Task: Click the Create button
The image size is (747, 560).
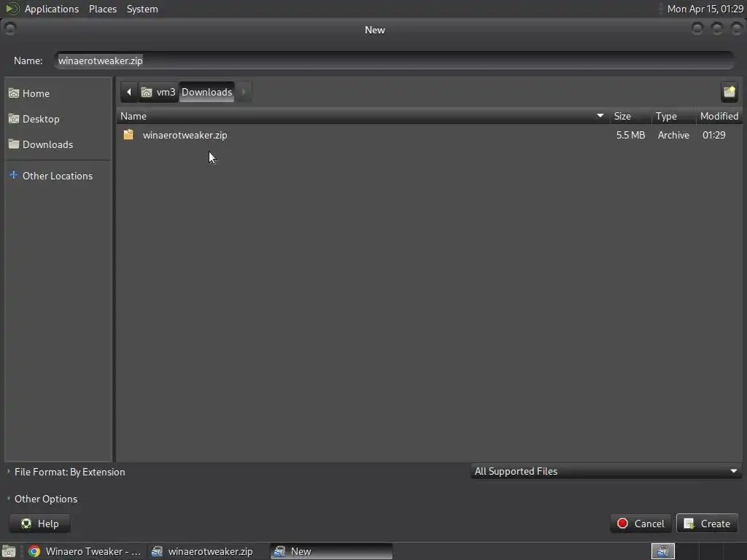Action: [707, 524]
